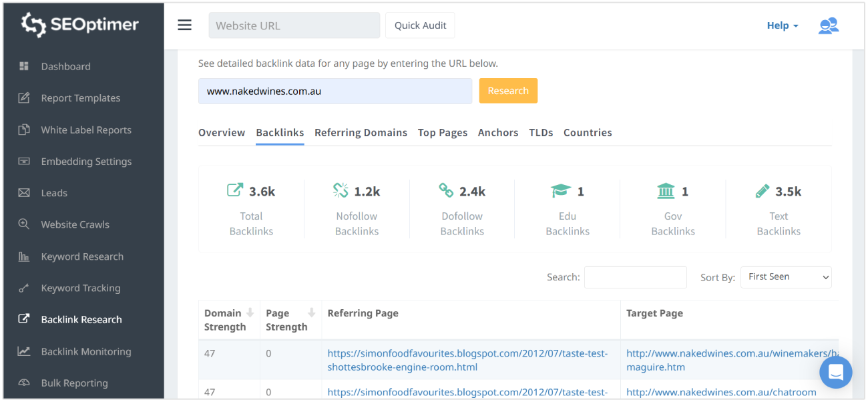
Task: Click inside the Search field
Action: click(x=635, y=277)
